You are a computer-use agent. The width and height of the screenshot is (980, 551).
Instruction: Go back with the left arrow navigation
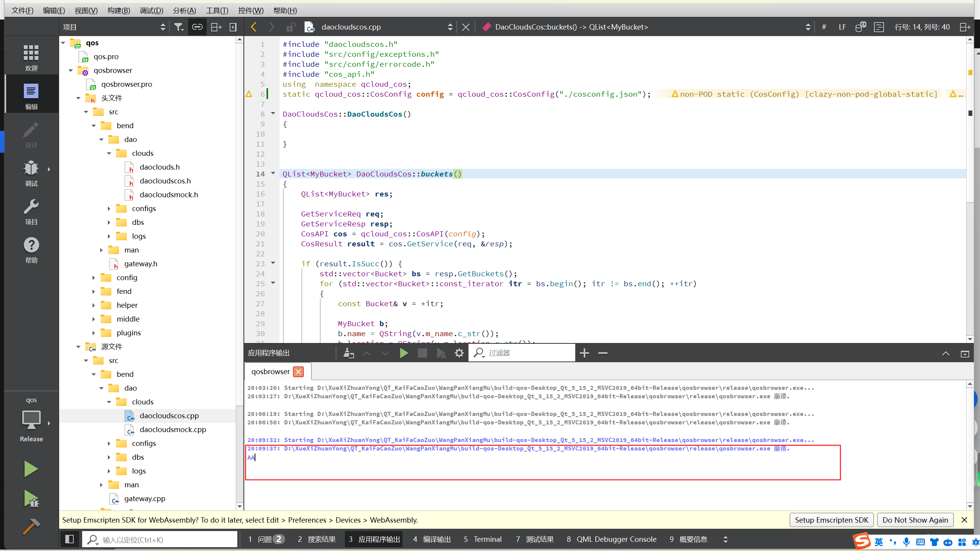pos(253,27)
